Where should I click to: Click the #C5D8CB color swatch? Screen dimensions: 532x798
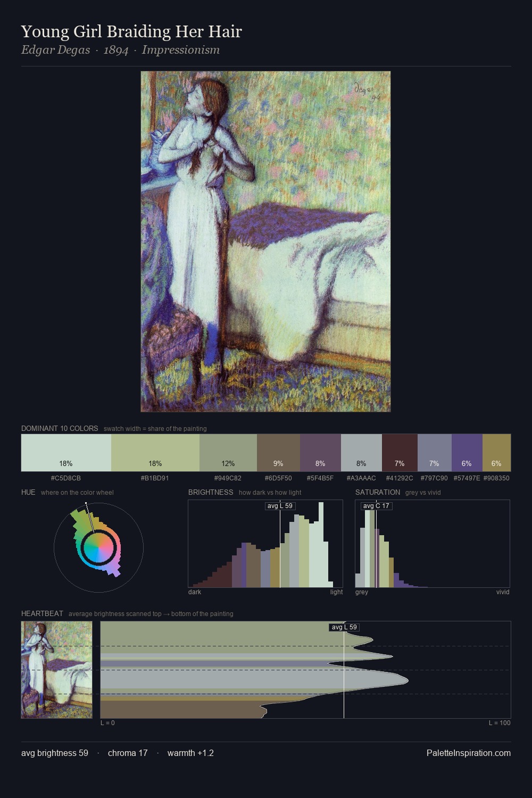point(66,453)
